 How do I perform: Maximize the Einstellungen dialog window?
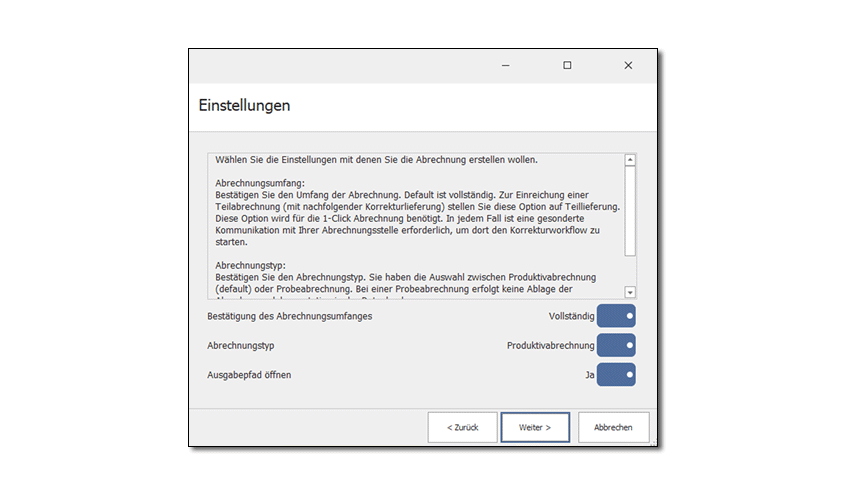point(567,65)
